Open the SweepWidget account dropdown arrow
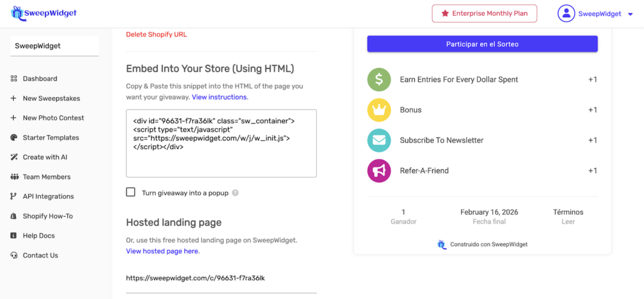Screen dimensions: 644x299 630,14
